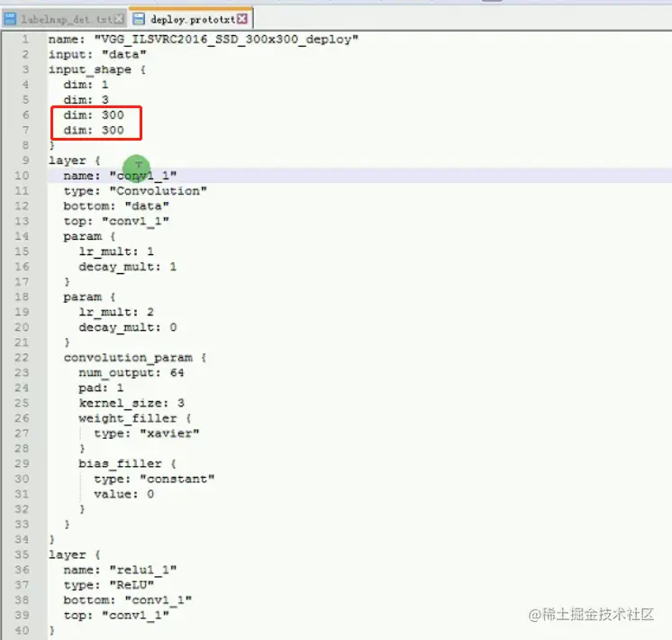Click "dim: 300" on line 6
This screenshot has width=672, height=640.
pyautogui.click(x=94, y=115)
